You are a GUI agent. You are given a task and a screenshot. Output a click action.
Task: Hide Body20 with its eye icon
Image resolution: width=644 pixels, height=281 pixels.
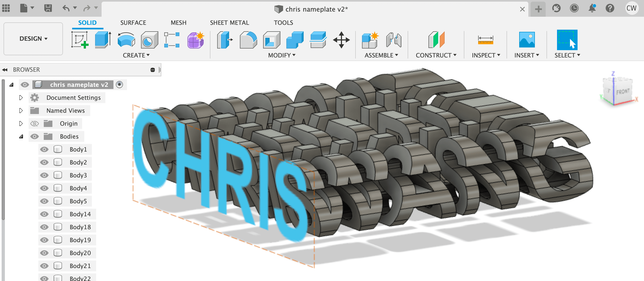[x=44, y=253]
